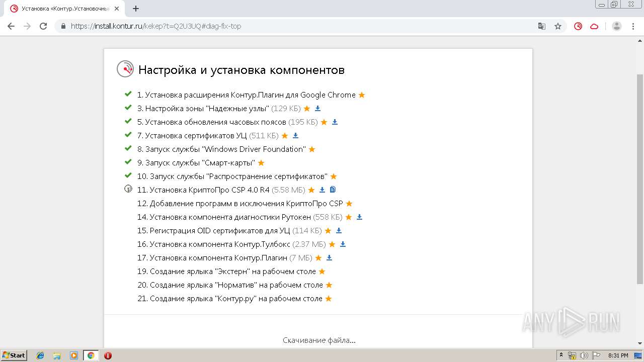Open the document icon for КриптоПро CSP 4.0 R4
This screenshot has width=644, height=362.
click(x=333, y=190)
